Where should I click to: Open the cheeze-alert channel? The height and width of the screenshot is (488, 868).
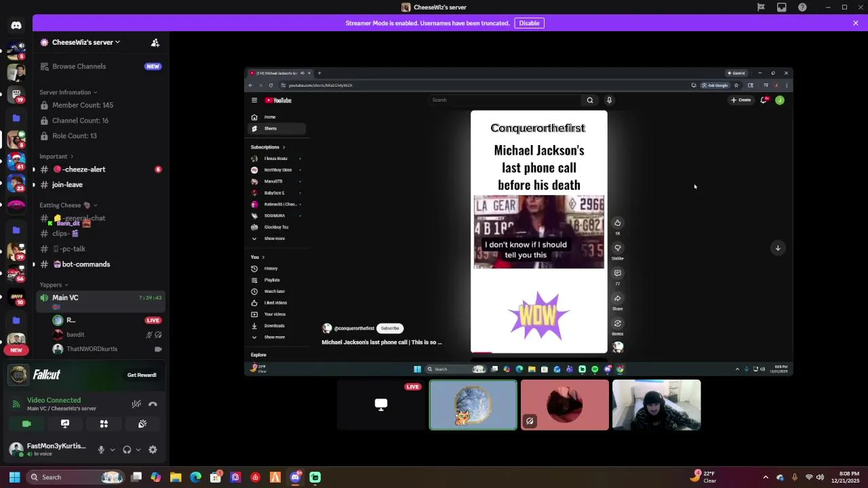click(x=101, y=169)
